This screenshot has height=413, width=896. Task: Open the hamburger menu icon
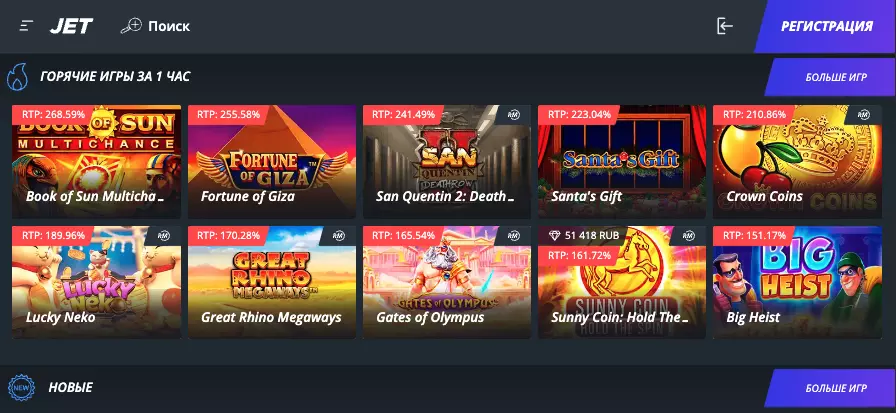coord(26,26)
